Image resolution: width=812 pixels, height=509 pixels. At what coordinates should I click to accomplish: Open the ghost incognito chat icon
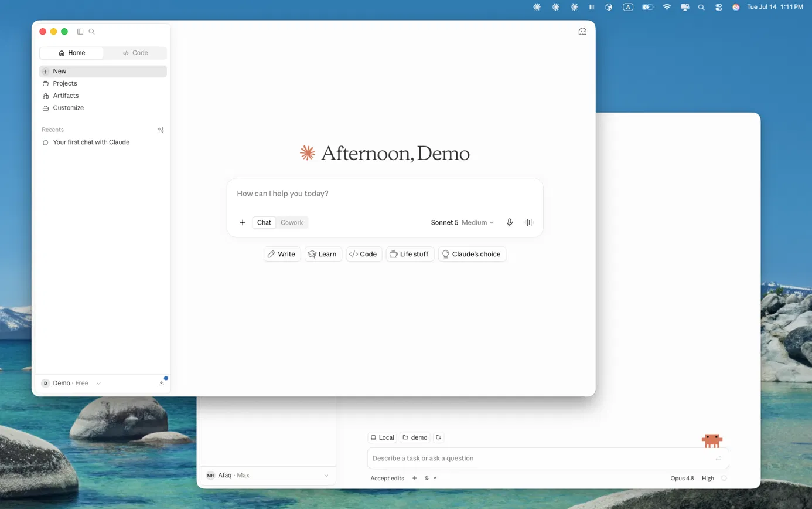[582, 32]
